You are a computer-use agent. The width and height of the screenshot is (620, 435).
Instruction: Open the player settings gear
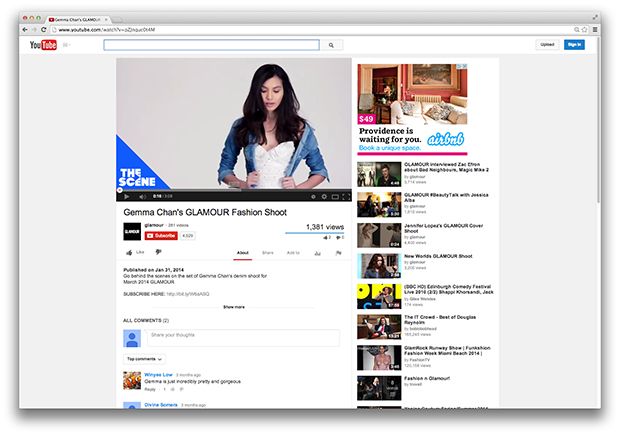click(x=324, y=197)
